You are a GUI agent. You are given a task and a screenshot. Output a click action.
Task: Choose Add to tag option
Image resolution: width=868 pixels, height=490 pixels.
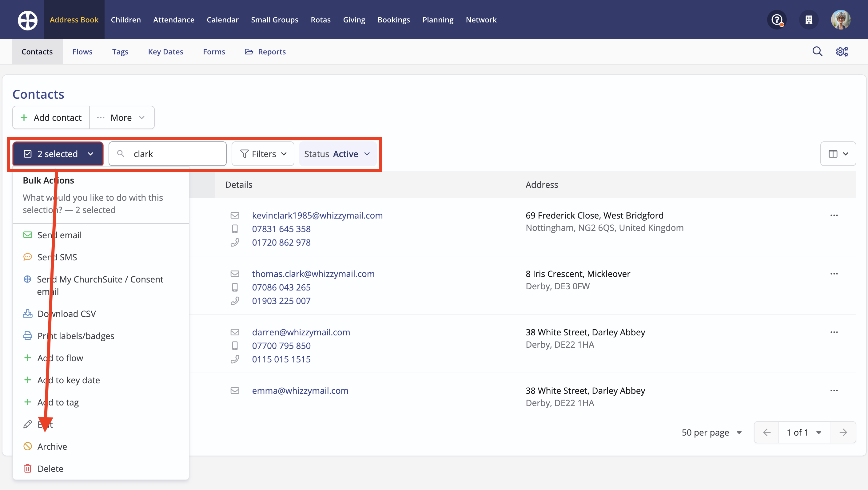point(101,402)
